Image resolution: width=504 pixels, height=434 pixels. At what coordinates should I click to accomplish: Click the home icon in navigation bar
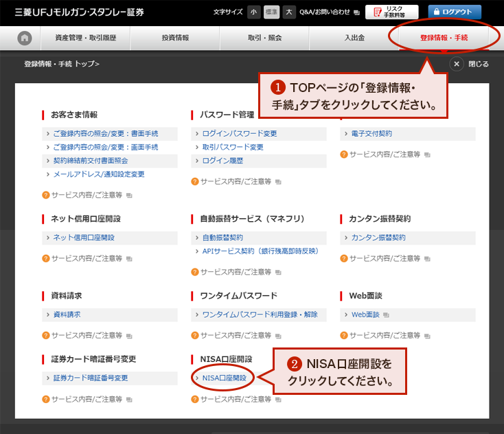tap(25, 38)
